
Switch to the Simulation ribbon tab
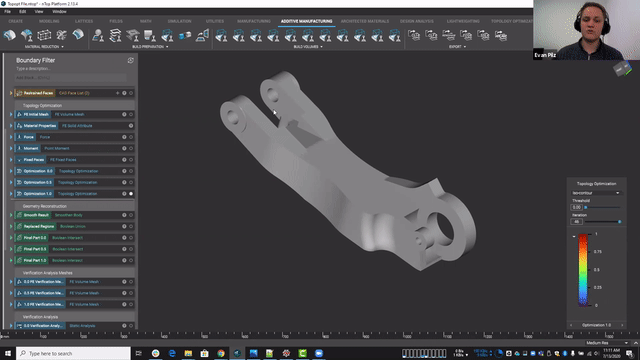[x=179, y=21]
